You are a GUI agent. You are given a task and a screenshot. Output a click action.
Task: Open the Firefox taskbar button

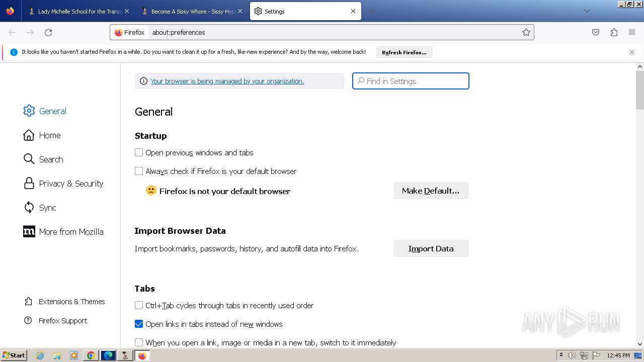(142, 355)
